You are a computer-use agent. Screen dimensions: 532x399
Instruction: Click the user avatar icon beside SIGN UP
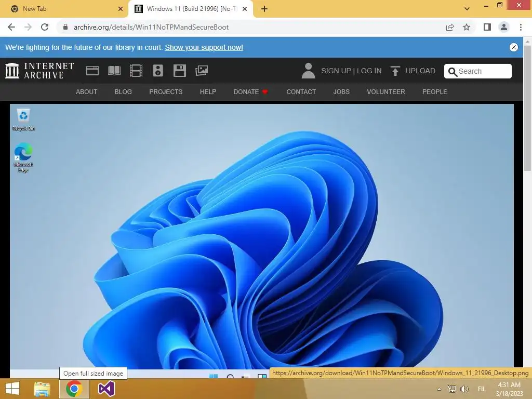click(308, 71)
